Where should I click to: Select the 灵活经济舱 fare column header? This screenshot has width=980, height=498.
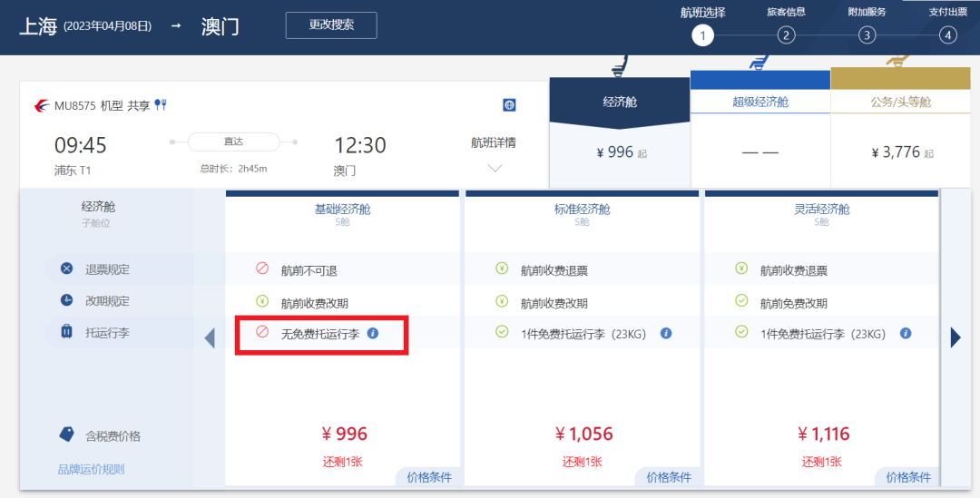[822, 210]
